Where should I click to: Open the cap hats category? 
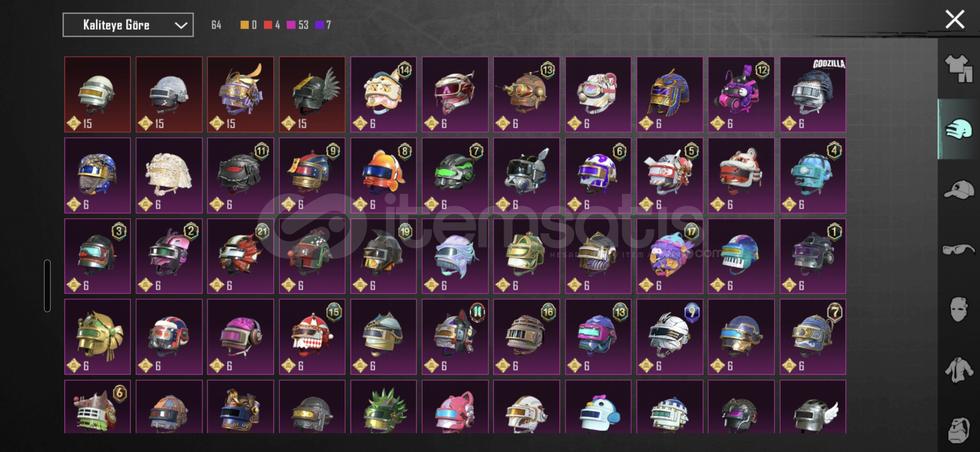[958, 190]
